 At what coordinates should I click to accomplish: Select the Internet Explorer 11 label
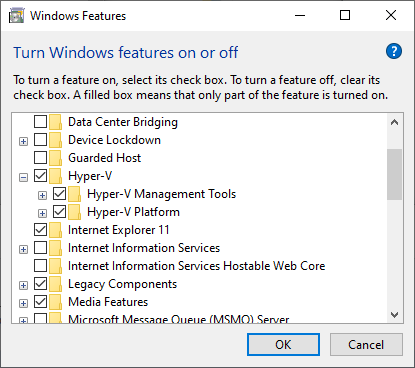(x=119, y=230)
